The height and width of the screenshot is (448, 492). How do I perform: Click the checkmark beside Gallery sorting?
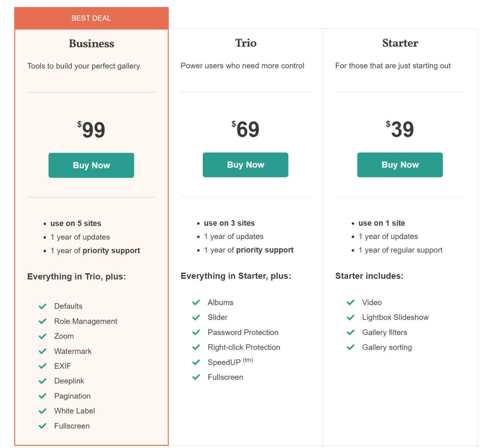pyautogui.click(x=351, y=347)
